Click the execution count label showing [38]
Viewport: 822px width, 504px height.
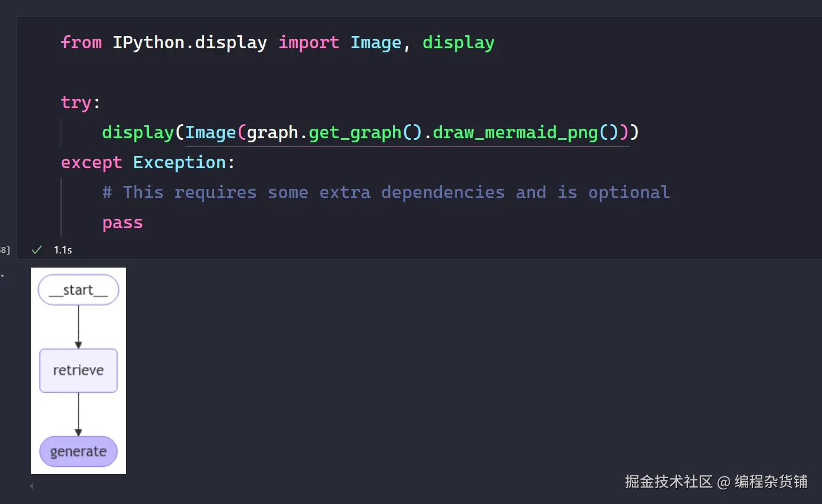(x=5, y=249)
